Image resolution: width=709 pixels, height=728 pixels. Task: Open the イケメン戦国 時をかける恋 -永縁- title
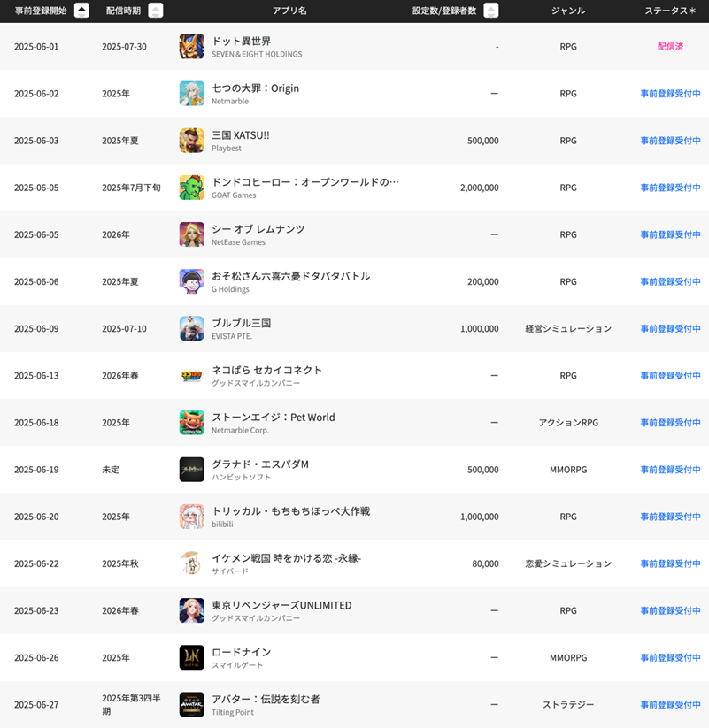287,558
